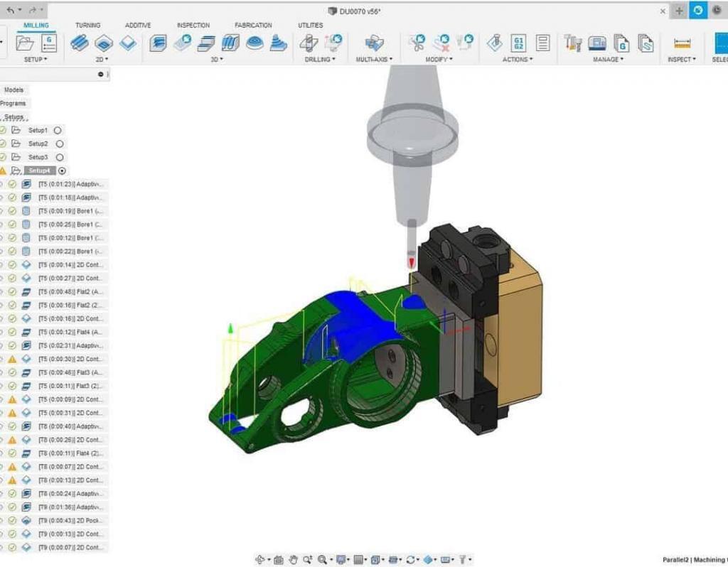Image resolution: width=728 pixels, height=567 pixels.
Task: Click the Zoom plus-minus icon in navigation bar
Action: [x=307, y=560]
